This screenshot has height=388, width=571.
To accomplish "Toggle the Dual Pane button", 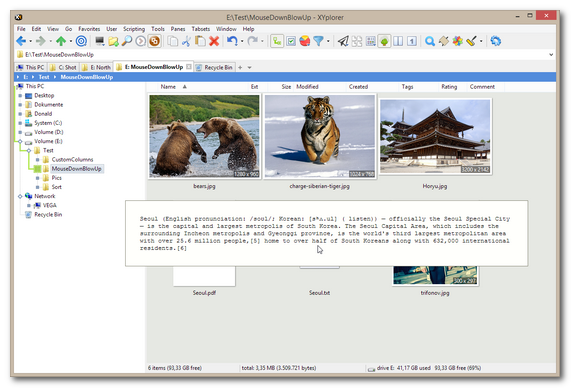I will [x=398, y=41].
